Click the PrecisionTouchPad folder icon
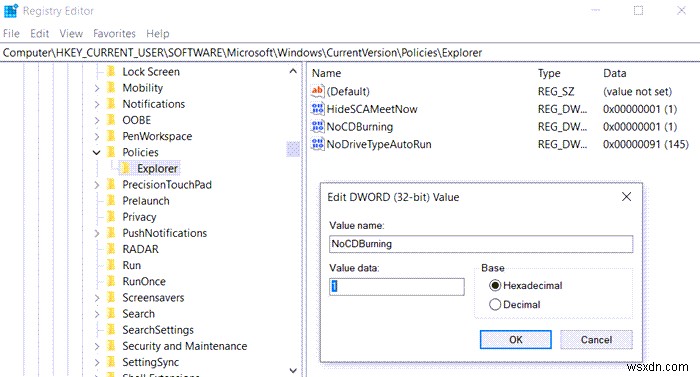The width and height of the screenshot is (700, 377). click(x=111, y=184)
